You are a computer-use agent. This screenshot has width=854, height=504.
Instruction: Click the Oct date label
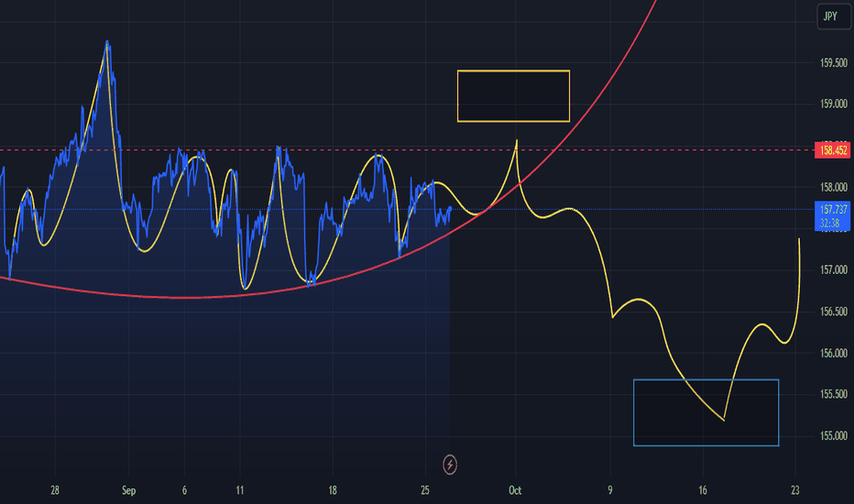(x=515, y=490)
